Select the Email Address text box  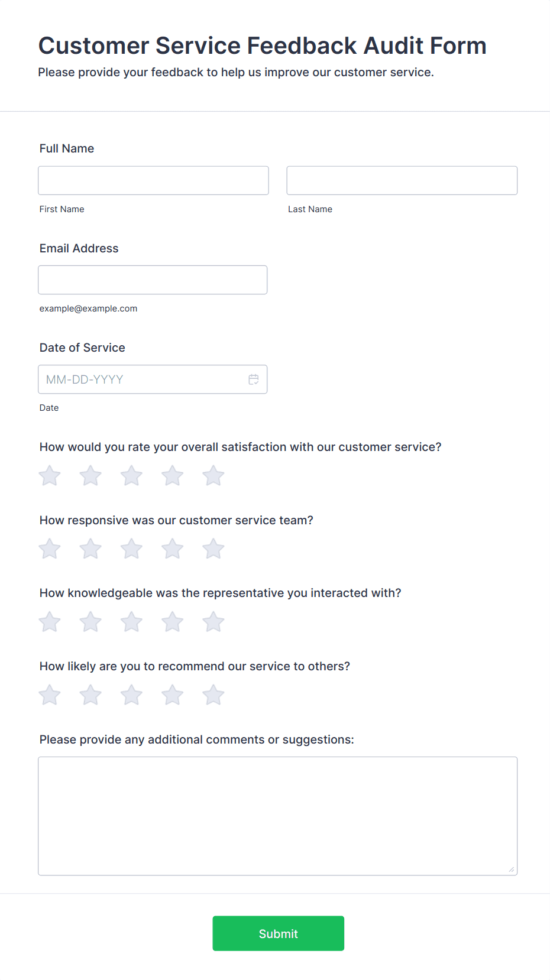coord(153,280)
